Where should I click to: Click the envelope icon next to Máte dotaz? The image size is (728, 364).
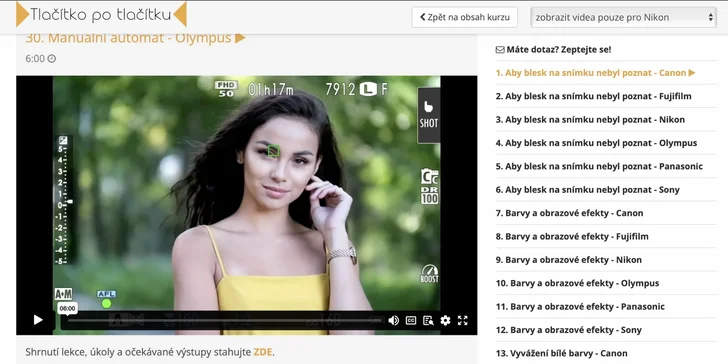[x=500, y=50]
